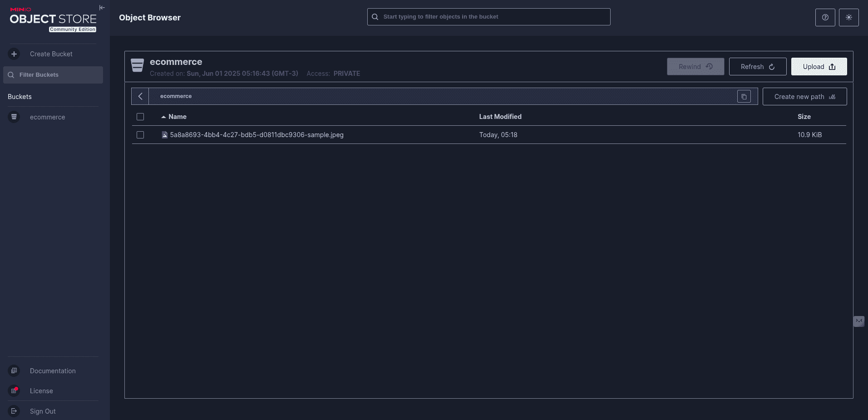This screenshot has width=868, height=420.
Task: Click the plus icon beside Create Bucket
Action: [14, 54]
